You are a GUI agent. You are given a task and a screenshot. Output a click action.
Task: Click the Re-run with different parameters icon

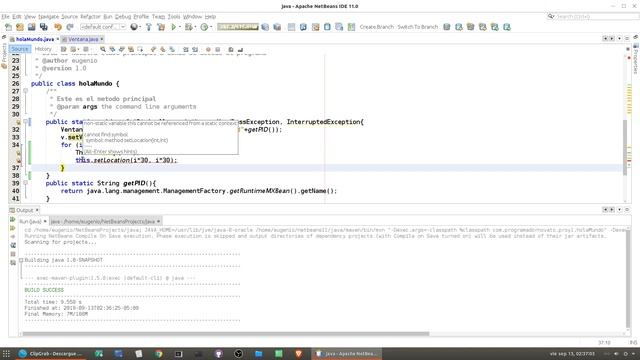point(13,228)
